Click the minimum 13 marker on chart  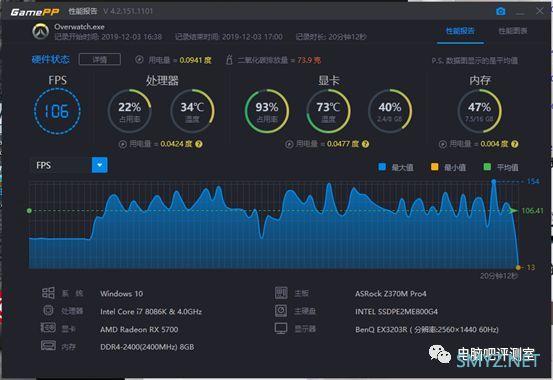click(518, 267)
